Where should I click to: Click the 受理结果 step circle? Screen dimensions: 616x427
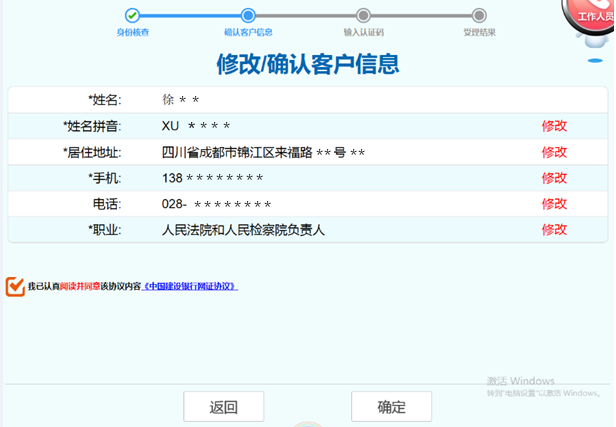point(479,15)
